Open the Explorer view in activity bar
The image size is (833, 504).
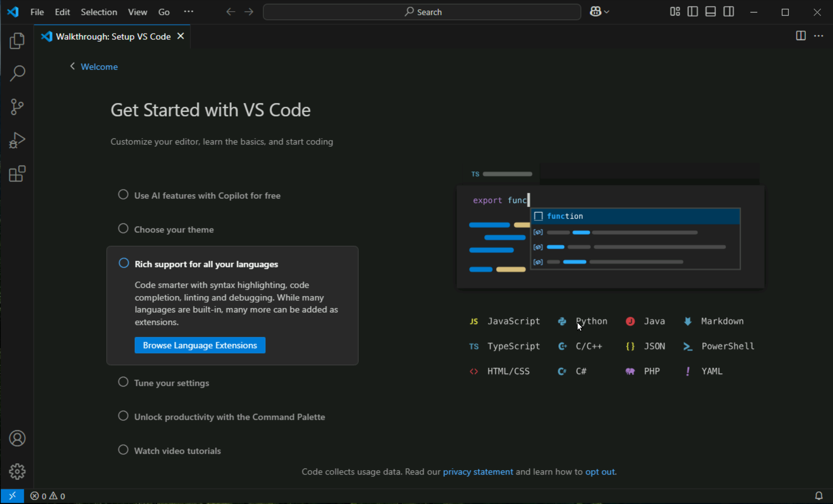point(17,41)
